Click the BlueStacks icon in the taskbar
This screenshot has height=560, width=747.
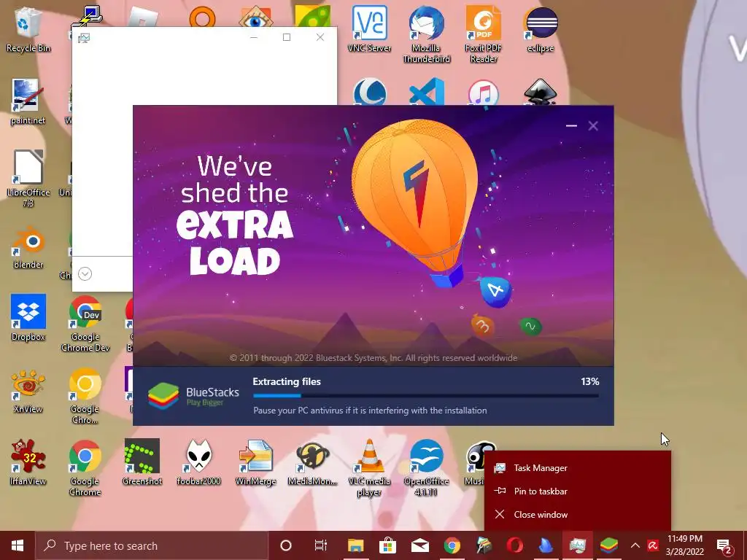click(x=609, y=545)
